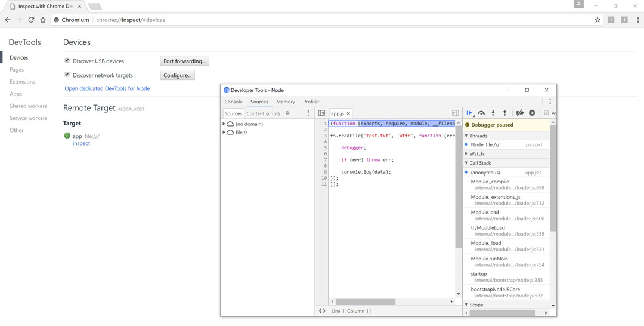
Task: Open dedicated DevTools for Node link
Action: pos(107,88)
